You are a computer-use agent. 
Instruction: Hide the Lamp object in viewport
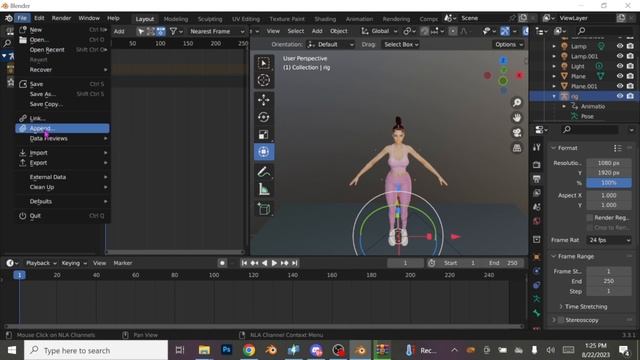tap(620, 46)
